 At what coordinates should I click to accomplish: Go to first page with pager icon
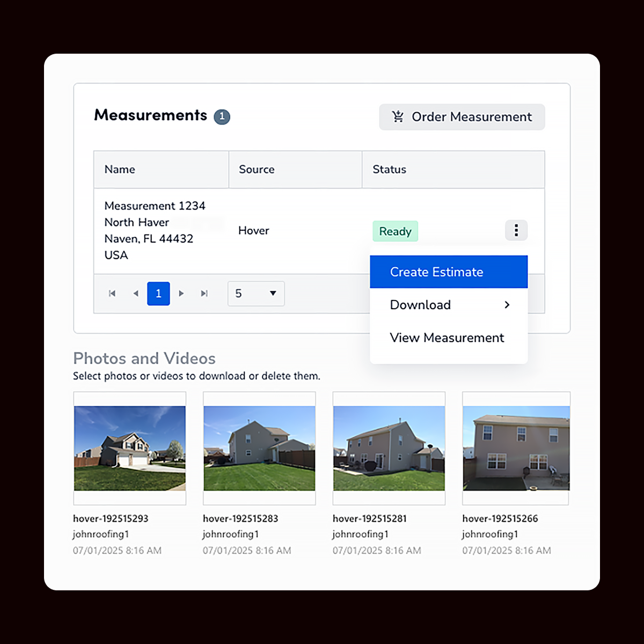[x=112, y=294]
